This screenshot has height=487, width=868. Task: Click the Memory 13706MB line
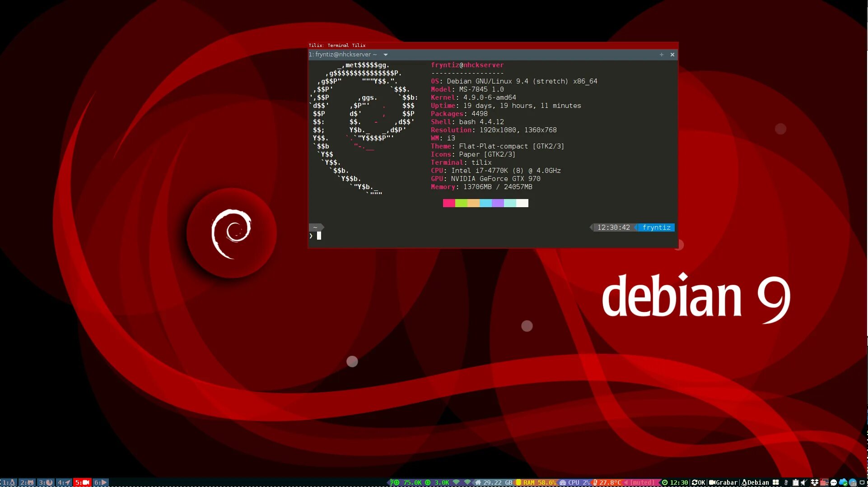point(481,187)
